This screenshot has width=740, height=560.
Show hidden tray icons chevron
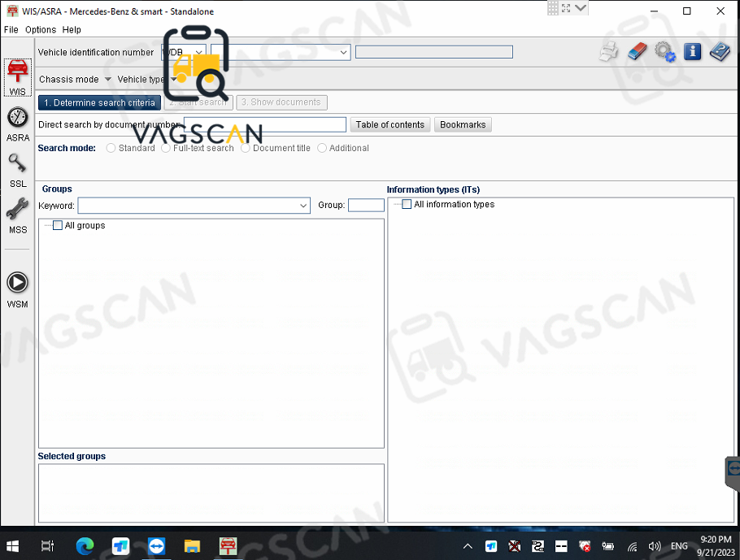[x=468, y=546]
